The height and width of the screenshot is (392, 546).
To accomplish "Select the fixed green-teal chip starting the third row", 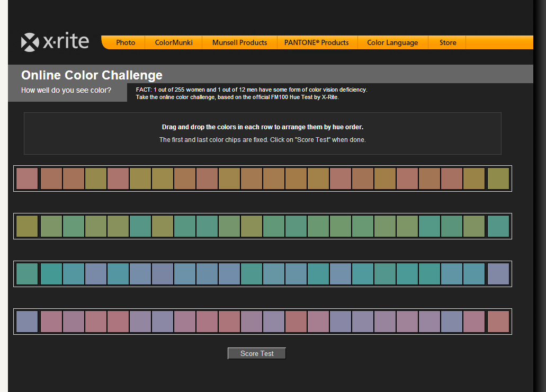I will tap(27, 274).
